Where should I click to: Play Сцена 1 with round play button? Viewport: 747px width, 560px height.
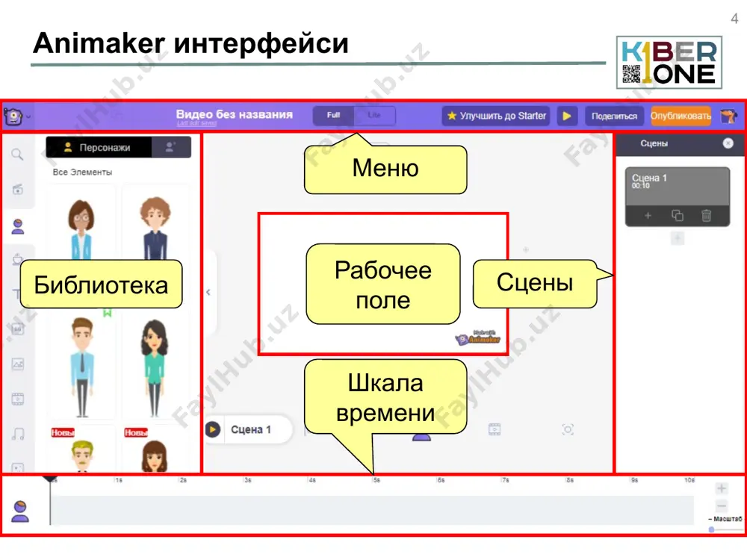pos(212,429)
